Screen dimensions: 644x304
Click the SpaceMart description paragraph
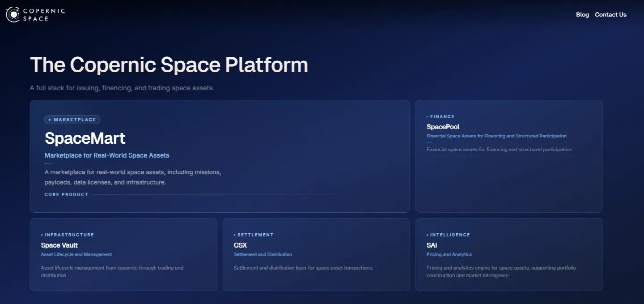[133, 177]
